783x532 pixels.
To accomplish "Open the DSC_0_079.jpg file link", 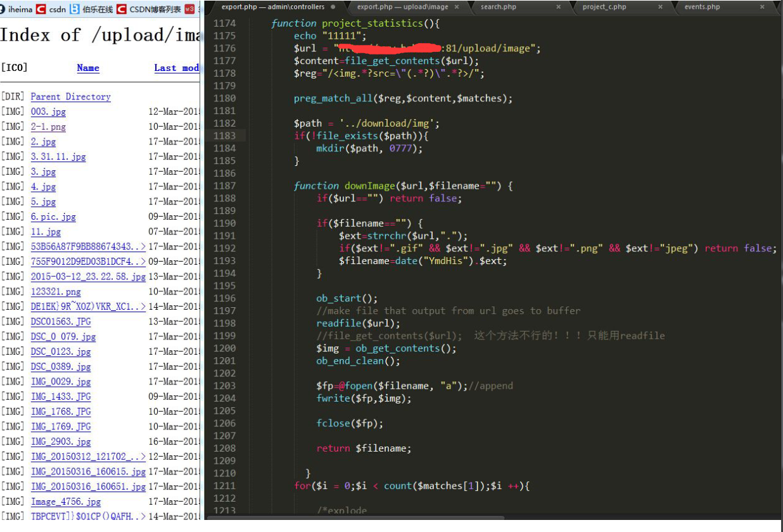I will 63,337.
